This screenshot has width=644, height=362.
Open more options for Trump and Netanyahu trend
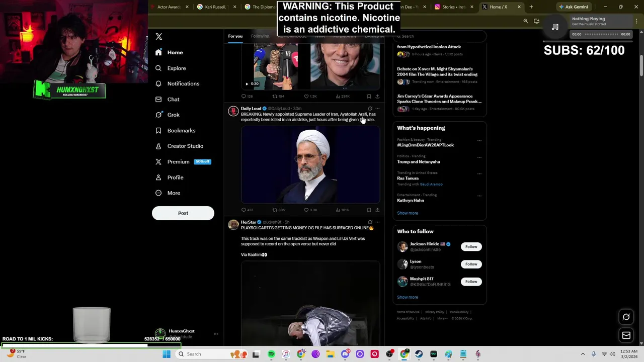tap(479, 157)
